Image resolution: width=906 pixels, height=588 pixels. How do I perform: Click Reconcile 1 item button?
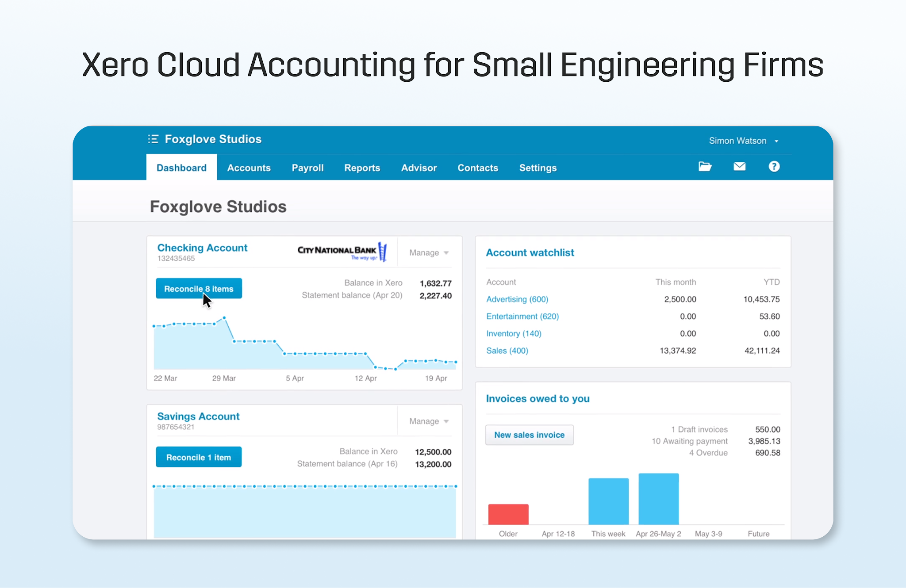click(x=199, y=457)
